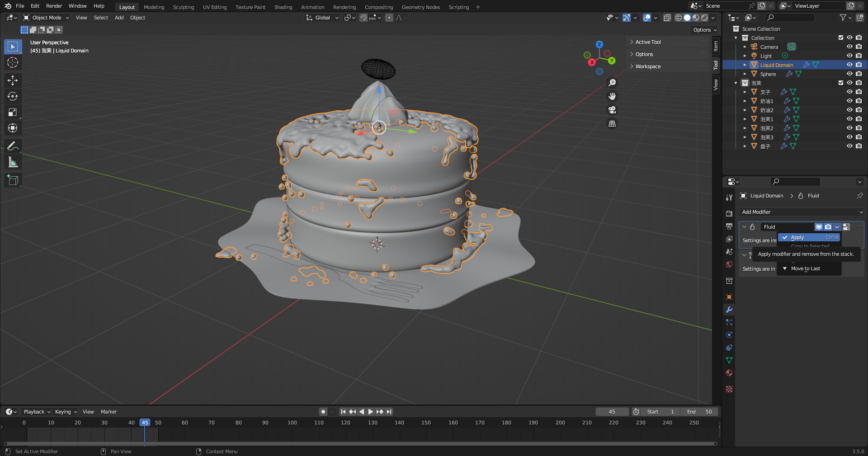Image resolution: width=868 pixels, height=456 pixels.
Task: Select the Transform tool in toolbar
Action: 13,128
